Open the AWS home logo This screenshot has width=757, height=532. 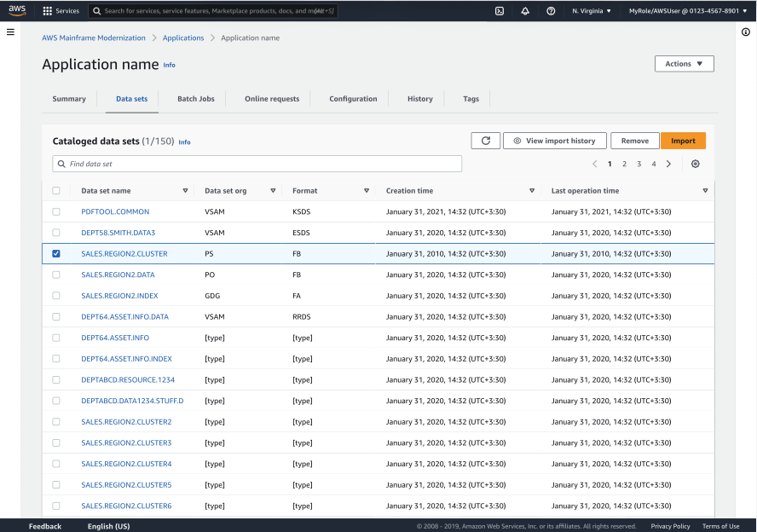18,11
